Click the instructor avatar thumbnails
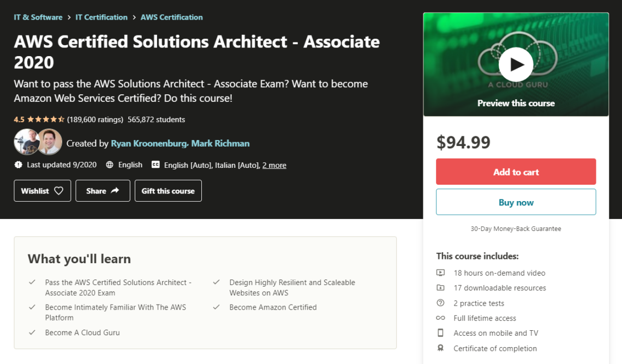This screenshot has height=364, width=622. (x=36, y=142)
